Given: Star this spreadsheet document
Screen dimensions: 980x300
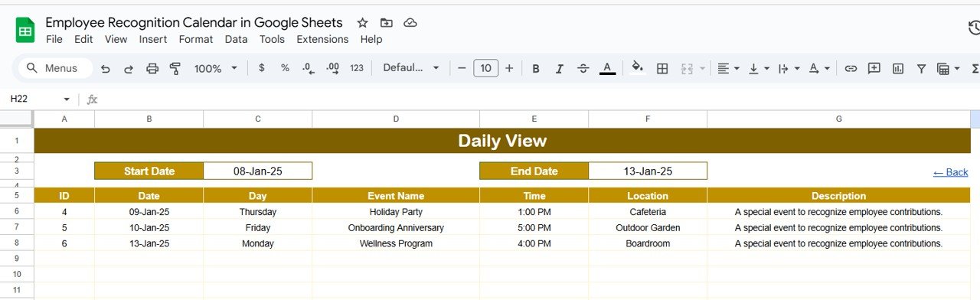Looking at the screenshot, I should coord(363,23).
